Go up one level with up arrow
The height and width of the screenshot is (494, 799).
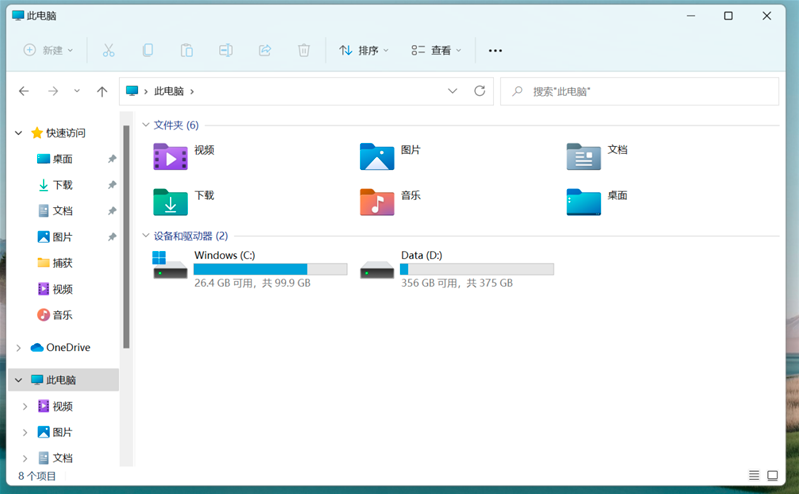pyautogui.click(x=102, y=91)
